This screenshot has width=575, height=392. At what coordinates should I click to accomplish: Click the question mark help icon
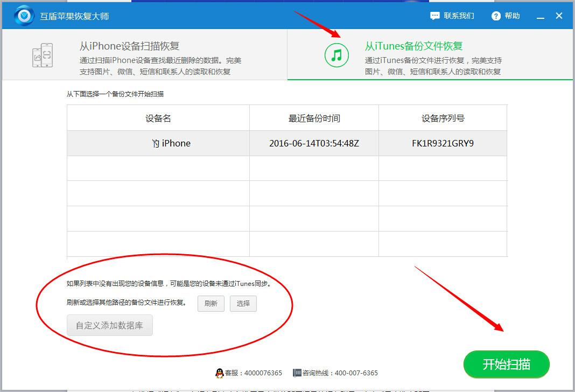pos(495,16)
